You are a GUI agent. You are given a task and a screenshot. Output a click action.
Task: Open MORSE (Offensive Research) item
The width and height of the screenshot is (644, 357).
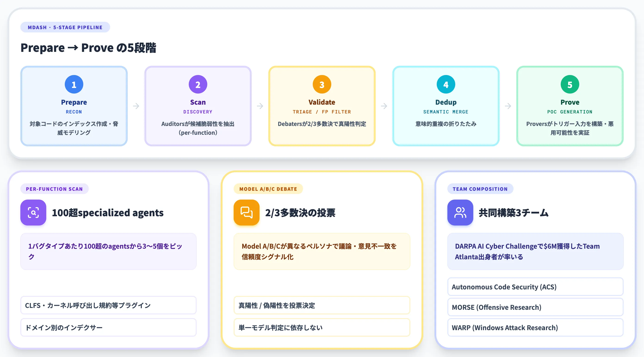pyautogui.click(x=536, y=307)
